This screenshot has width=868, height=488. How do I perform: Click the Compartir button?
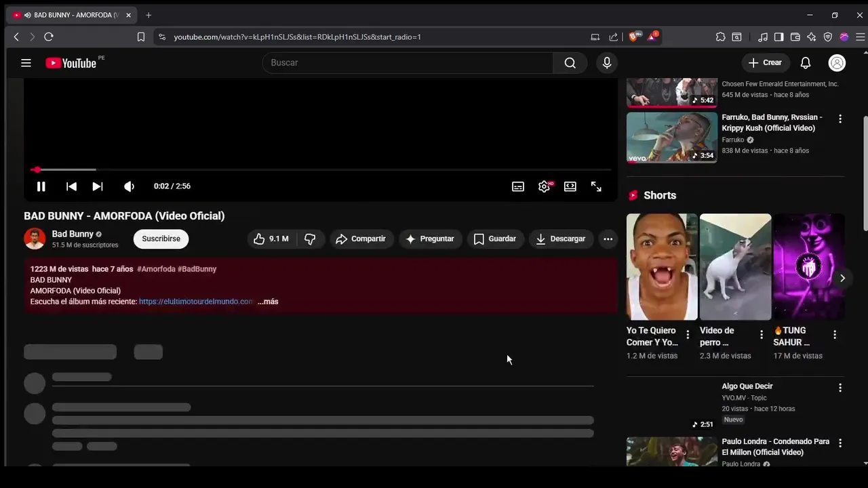pos(361,239)
